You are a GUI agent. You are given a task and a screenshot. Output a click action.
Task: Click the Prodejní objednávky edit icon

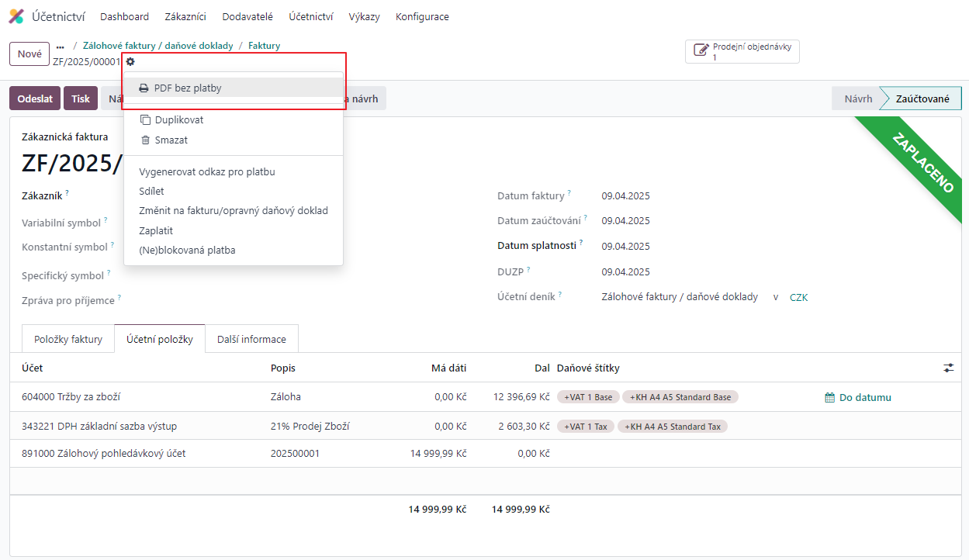click(x=701, y=52)
